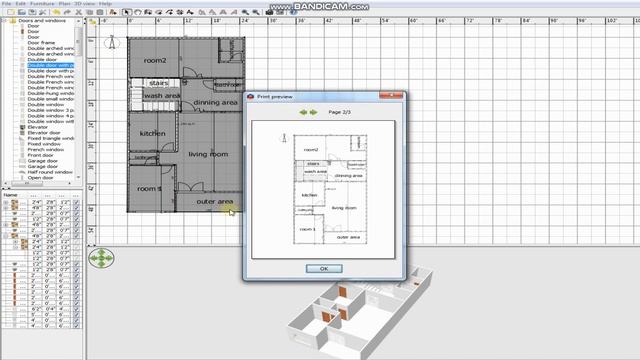Open the File menu
Image resolution: width=640 pixels, height=360 pixels.
(6, 4)
